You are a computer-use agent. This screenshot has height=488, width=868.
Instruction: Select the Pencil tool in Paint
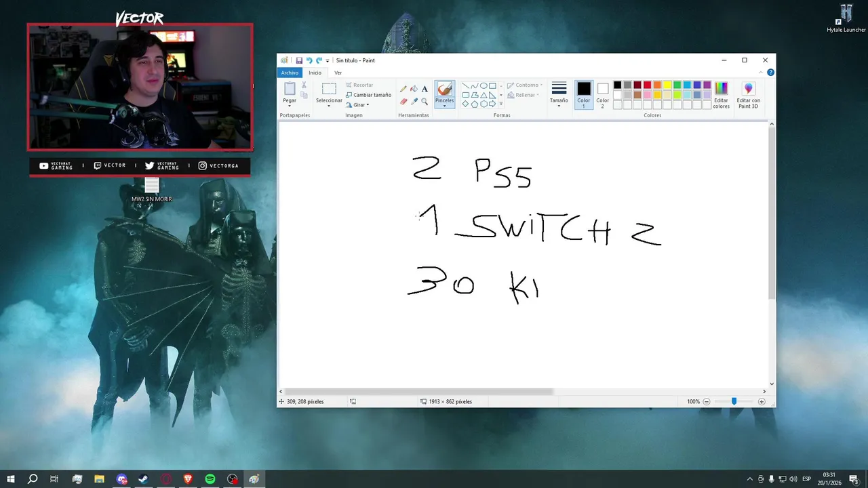(x=403, y=89)
